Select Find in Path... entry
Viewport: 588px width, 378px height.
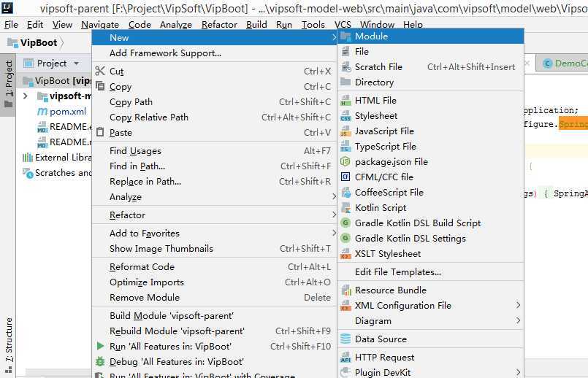(x=214, y=166)
